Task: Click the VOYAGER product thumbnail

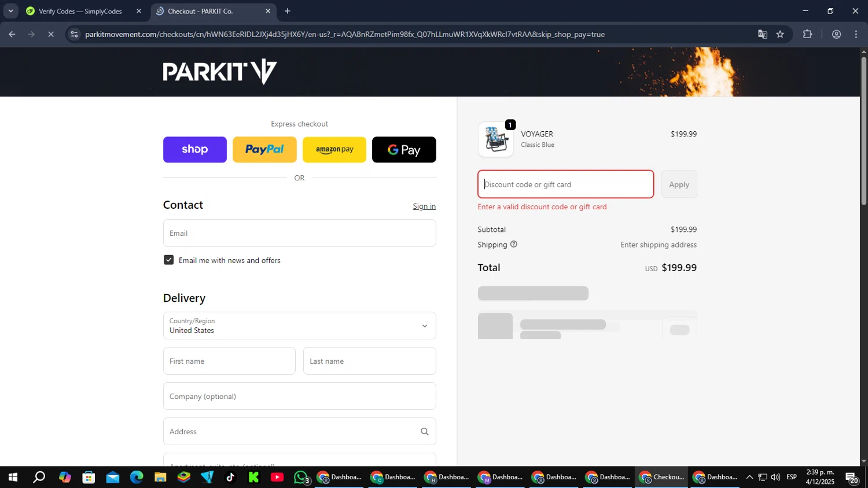Action: point(496,139)
